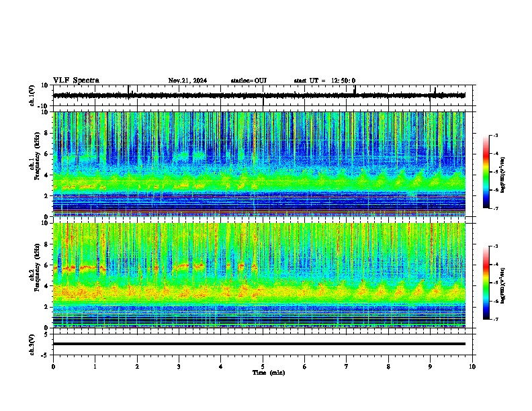The image size is (532, 411).
Task: Click time axis tick label "7"
Action: tap(347, 367)
